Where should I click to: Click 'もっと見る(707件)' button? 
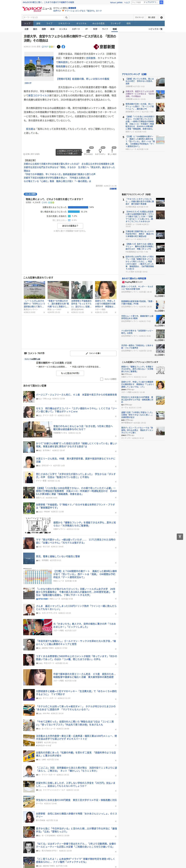[x=70, y=373]
